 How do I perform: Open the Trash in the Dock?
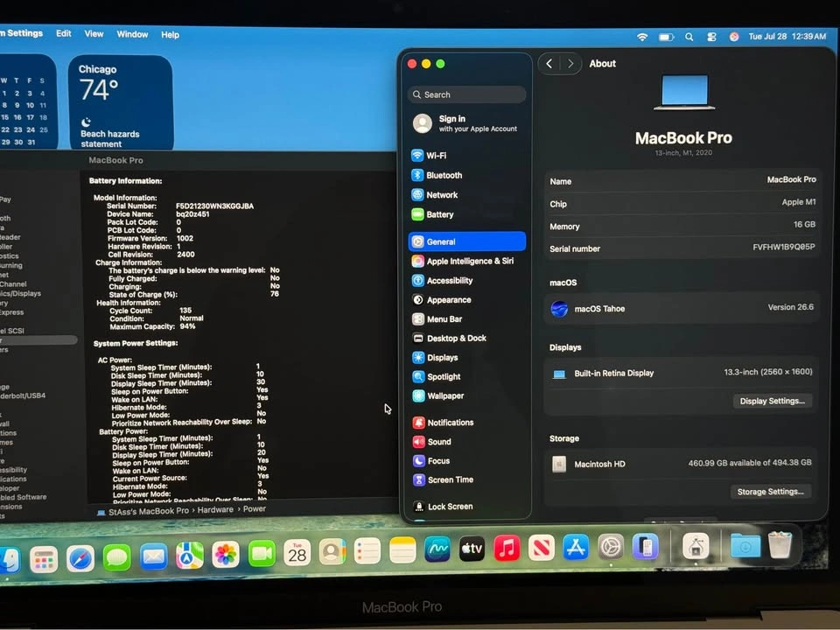780,545
